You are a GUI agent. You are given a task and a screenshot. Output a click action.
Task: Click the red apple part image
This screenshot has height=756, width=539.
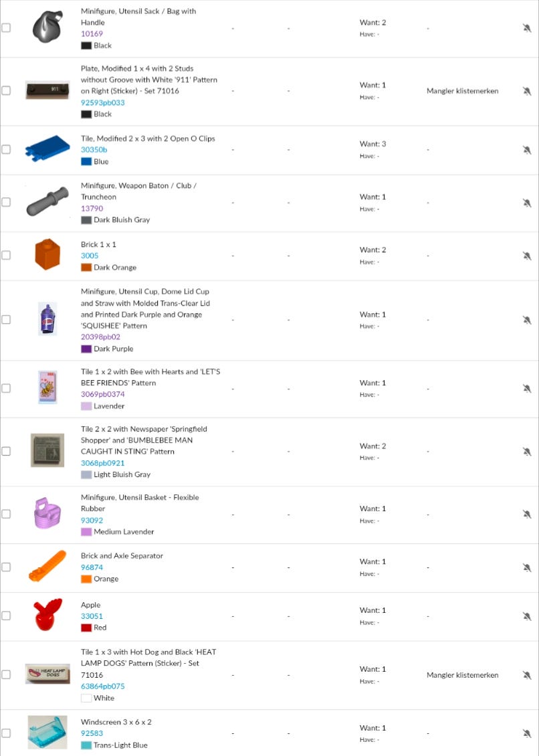tap(47, 614)
